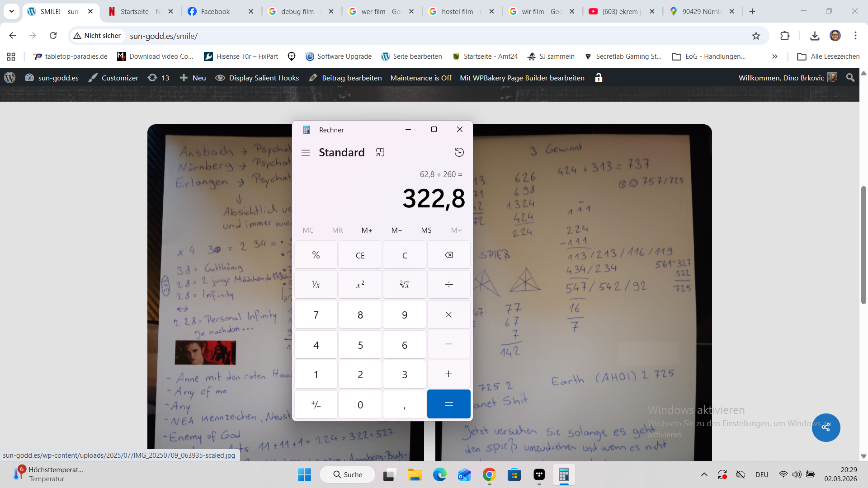Open Secretlab Gaming bookmark

[x=623, y=56]
